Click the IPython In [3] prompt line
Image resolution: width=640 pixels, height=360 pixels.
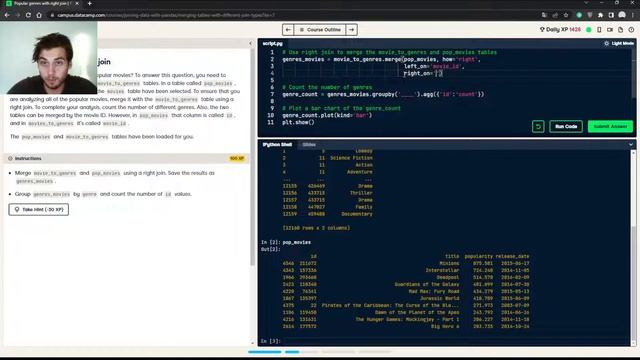[x=445, y=341]
